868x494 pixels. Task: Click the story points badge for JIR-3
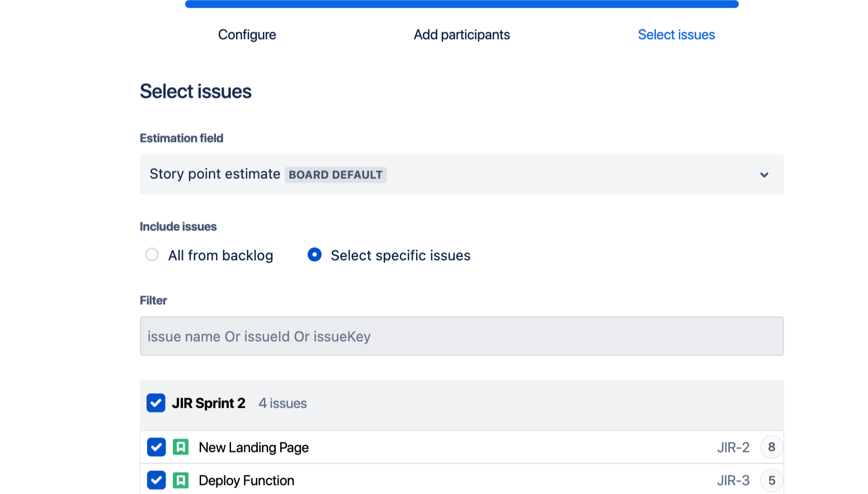pyautogui.click(x=771, y=480)
